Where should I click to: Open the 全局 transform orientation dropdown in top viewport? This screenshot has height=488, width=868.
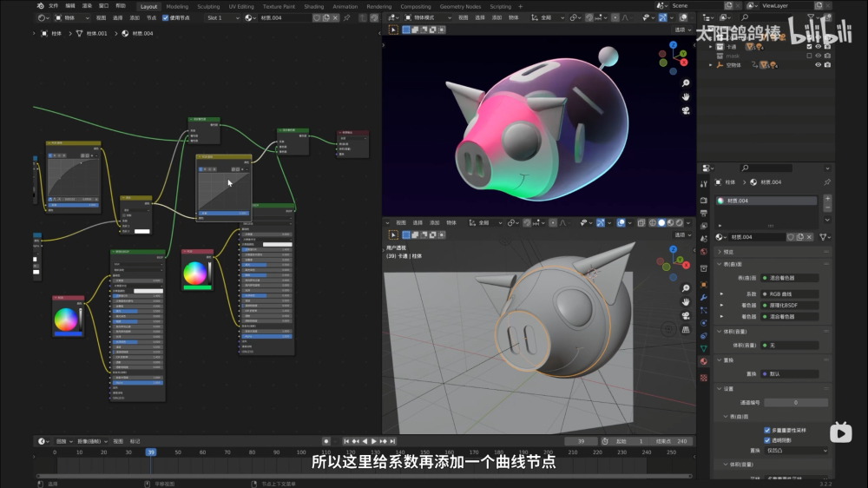(x=548, y=17)
